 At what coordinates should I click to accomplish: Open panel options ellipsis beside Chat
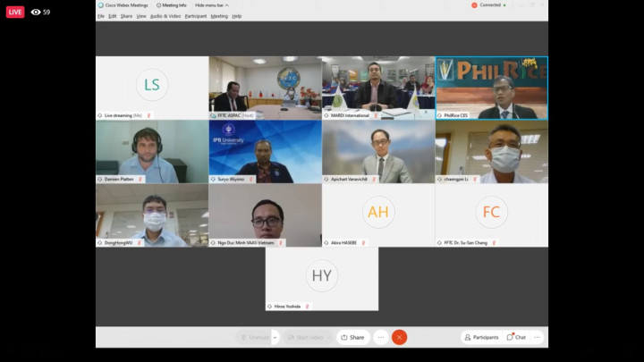[537, 337]
